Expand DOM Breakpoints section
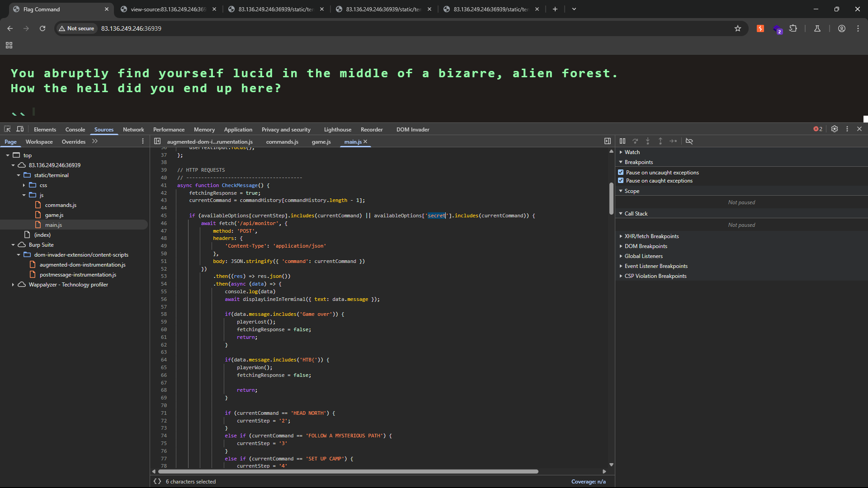 pos(646,246)
